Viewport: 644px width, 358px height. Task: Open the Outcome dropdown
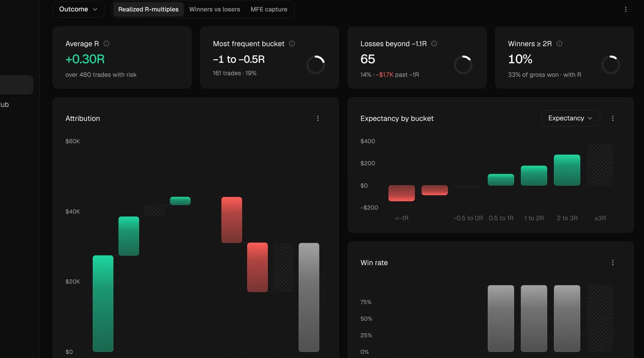pos(79,9)
